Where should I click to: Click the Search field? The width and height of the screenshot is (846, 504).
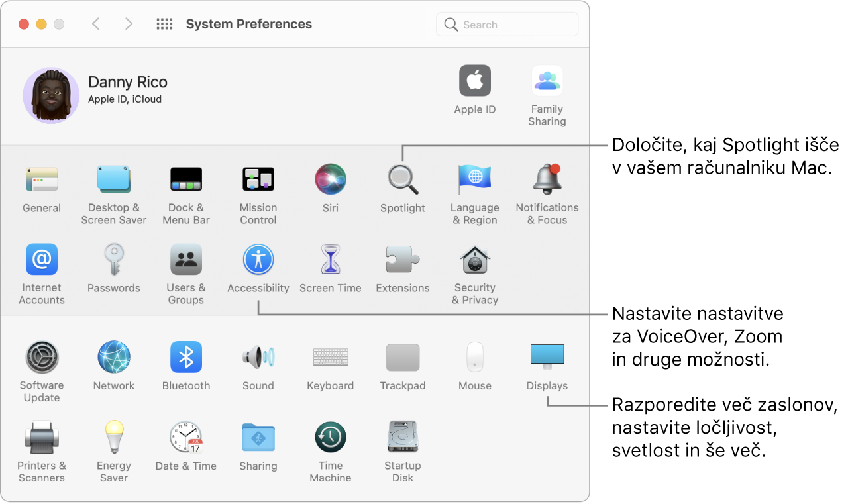tap(507, 25)
